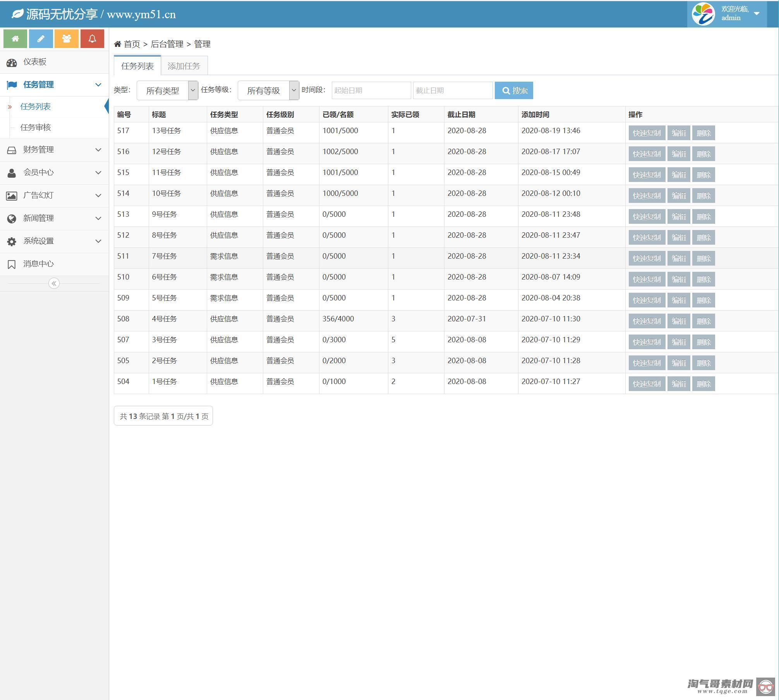This screenshot has height=700, width=779.
Task: Click 快速复制 for 6号任务
Action: tap(647, 279)
